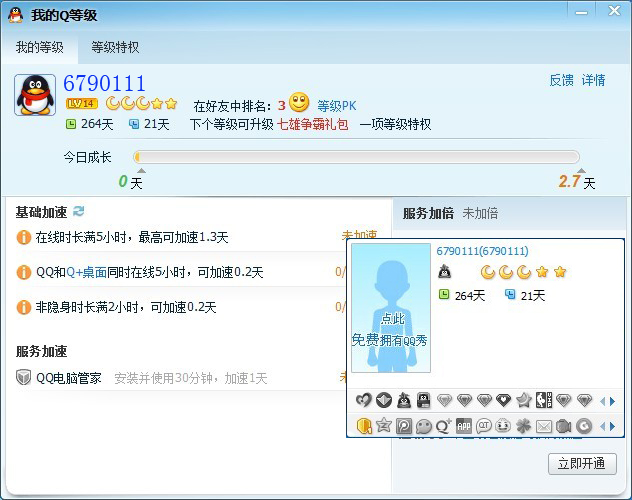Click the square P pengyou icon

pyautogui.click(x=404, y=425)
